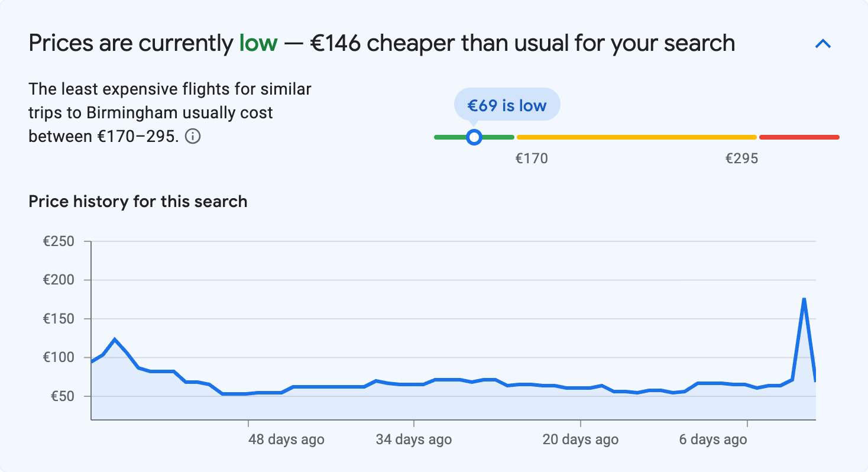The height and width of the screenshot is (472, 868).
Task: Click the €170 threshold label
Action: tap(531, 158)
